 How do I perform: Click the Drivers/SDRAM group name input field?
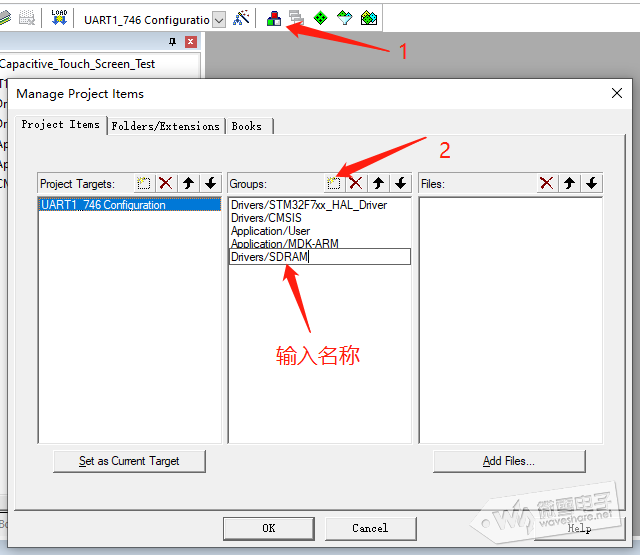(319, 257)
